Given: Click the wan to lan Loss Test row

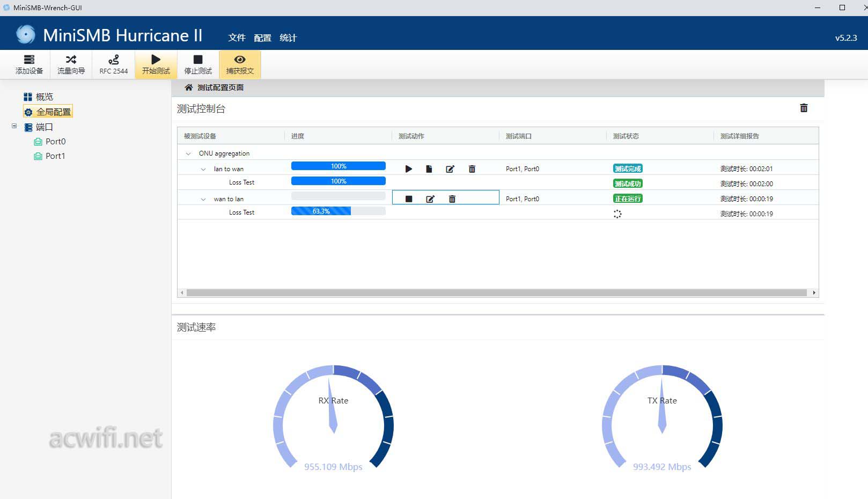Looking at the screenshot, I should coord(498,212).
